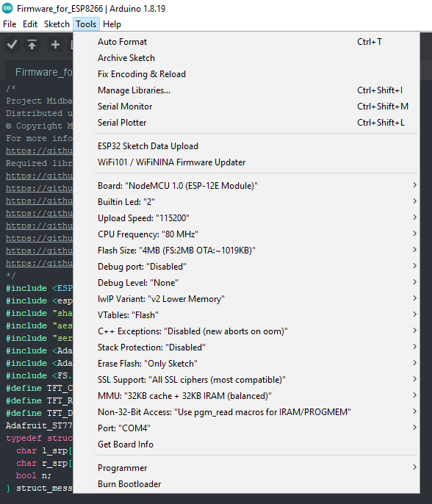Click the 'Required libr' comment line
Screen dimensions: 432x504
(x=39, y=163)
